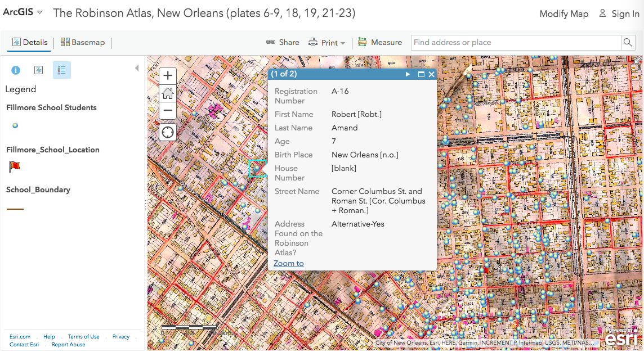Open the Print options dropdown
The width and height of the screenshot is (644, 352).
327,42
